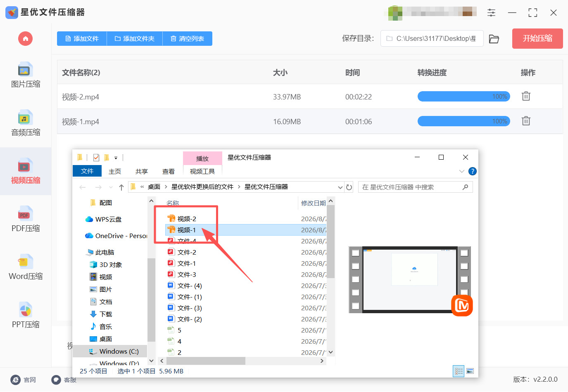Open the 文件 tab in Explorer ribbon
568x392 pixels.
87,171
